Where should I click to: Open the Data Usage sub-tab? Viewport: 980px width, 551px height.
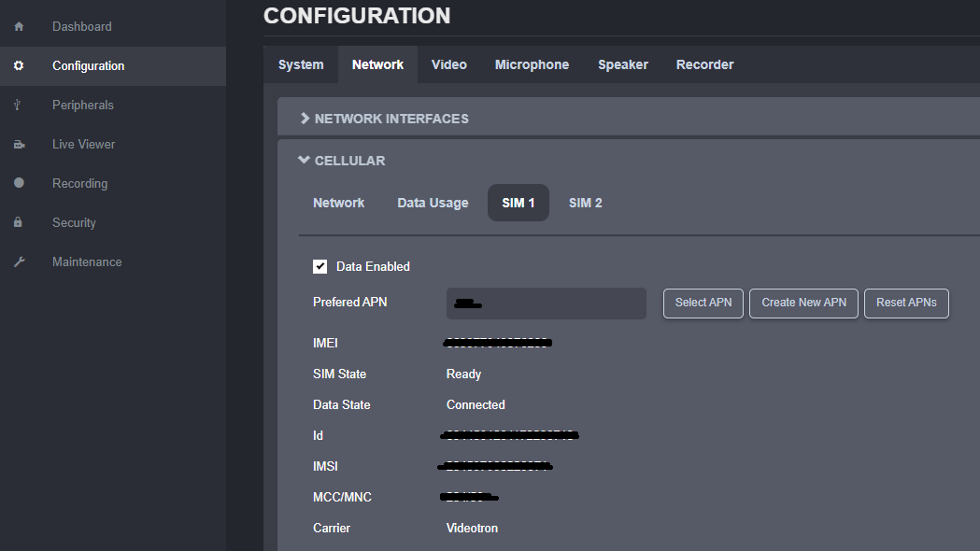pos(433,203)
